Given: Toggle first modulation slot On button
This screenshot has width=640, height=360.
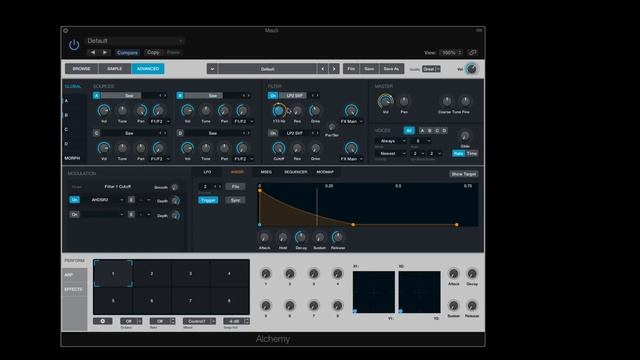Looking at the screenshot, I should click(x=74, y=200).
